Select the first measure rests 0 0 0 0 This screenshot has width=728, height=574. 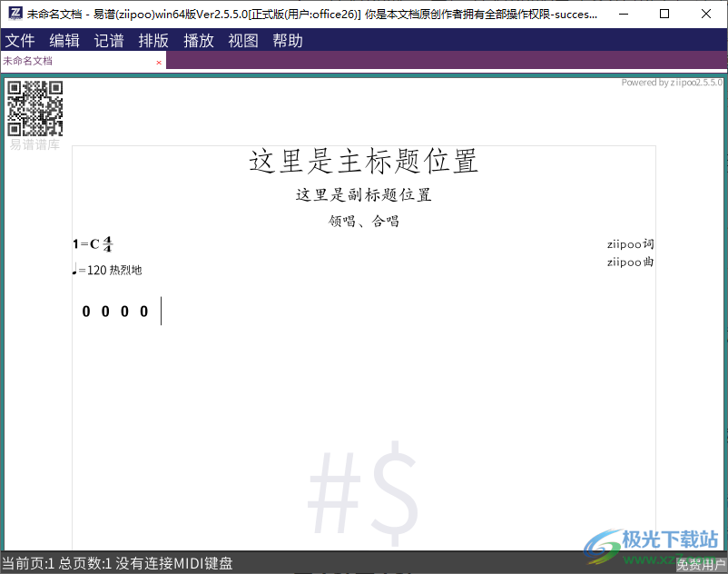115,312
